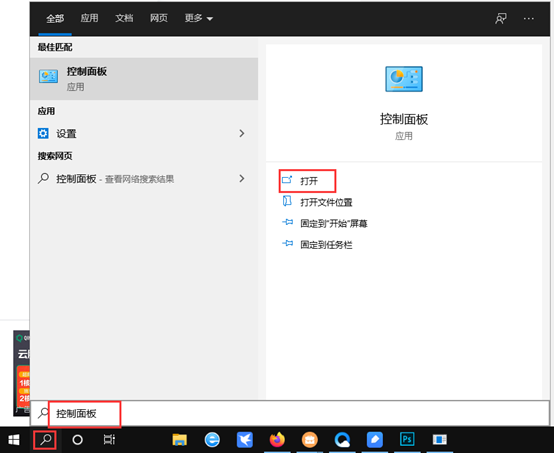Expand the web search result chevron
The height and width of the screenshot is (453, 554).
(x=242, y=178)
